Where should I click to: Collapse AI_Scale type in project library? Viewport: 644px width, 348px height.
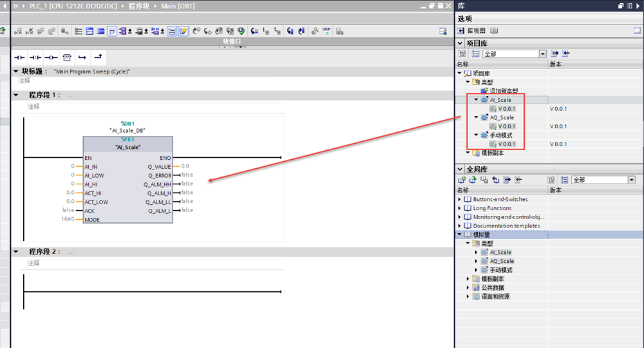tap(476, 100)
